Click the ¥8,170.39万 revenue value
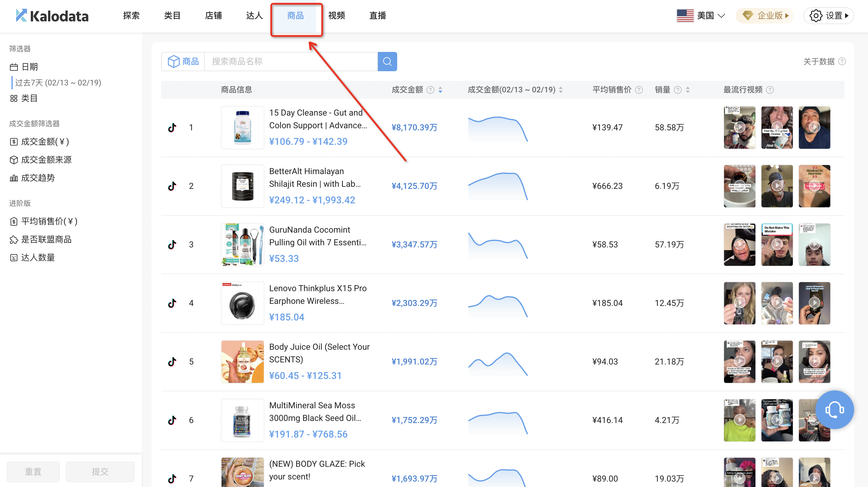 [414, 127]
